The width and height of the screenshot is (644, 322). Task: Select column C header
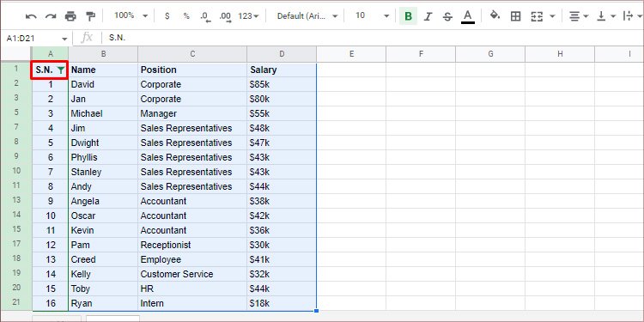pyautogui.click(x=192, y=54)
